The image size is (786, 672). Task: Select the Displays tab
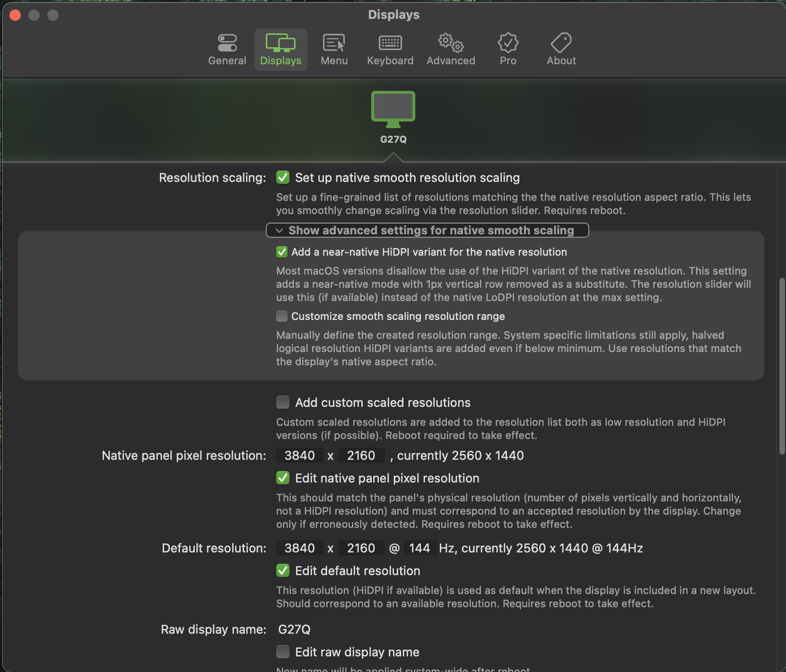tap(281, 50)
